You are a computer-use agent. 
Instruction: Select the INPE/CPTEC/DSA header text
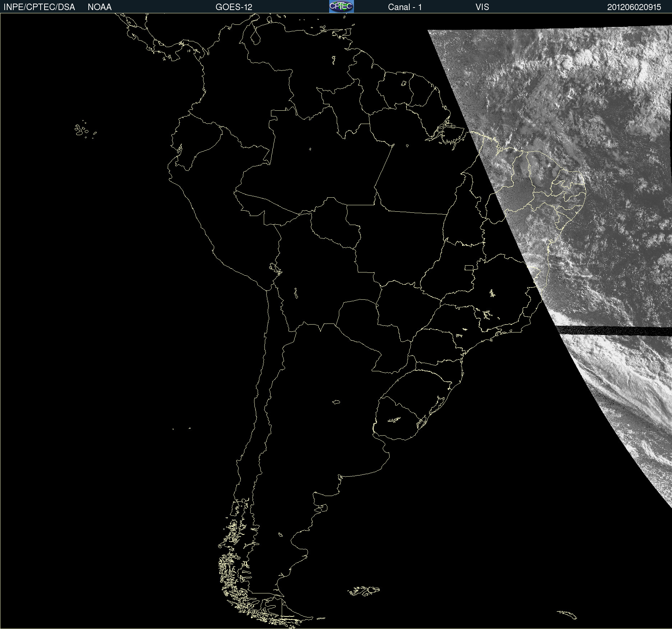click(x=39, y=7)
